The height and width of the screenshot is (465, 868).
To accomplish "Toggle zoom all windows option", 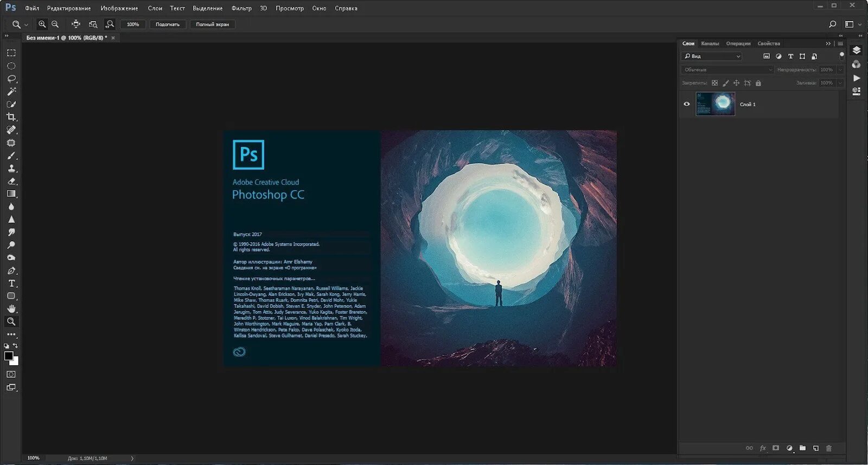I will [93, 24].
